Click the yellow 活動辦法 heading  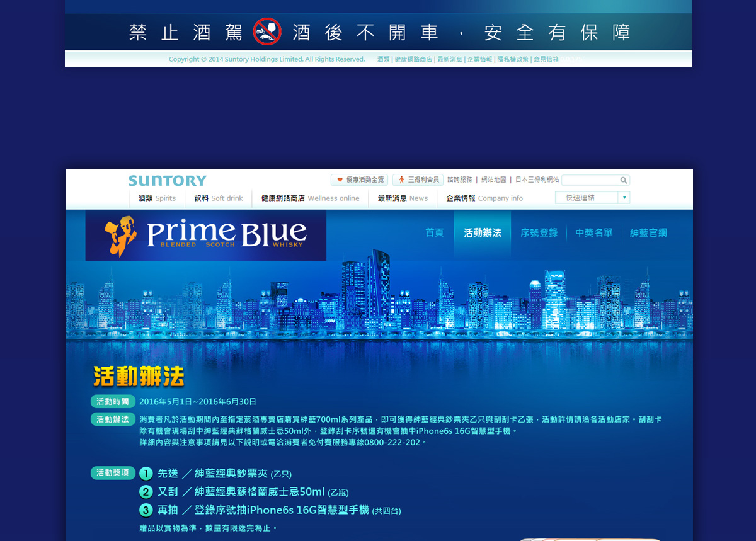click(x=139, y=377)
